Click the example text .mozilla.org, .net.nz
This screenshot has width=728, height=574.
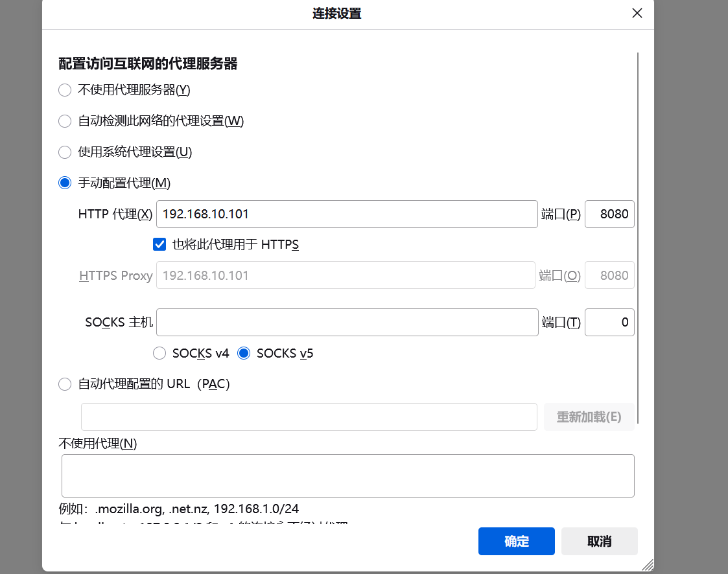coord(179,509)
